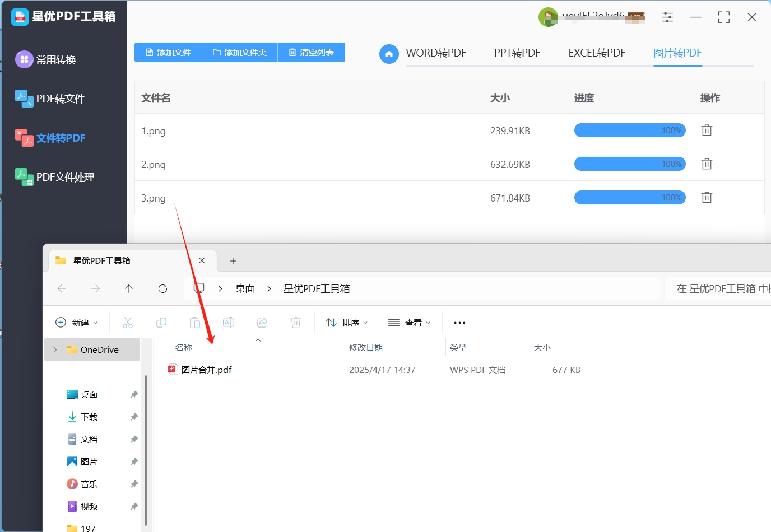This screenshot has width=771, height=532.
Task: Click the Cut scissors icon
Action: coord(128,323)
